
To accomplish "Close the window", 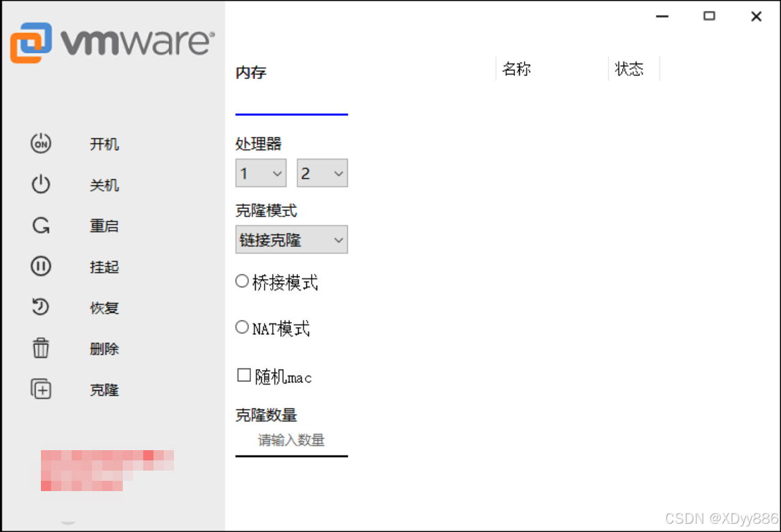I will pyautogui.click(x=756, y=16).
